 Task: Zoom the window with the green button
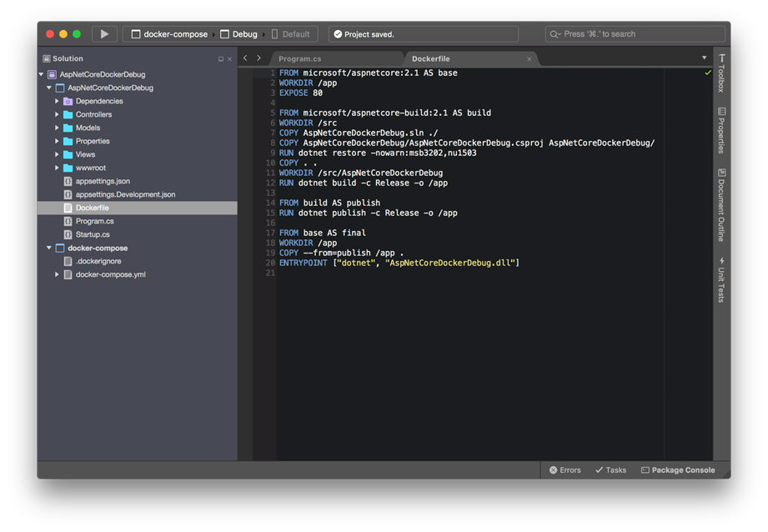coord(77,34)
